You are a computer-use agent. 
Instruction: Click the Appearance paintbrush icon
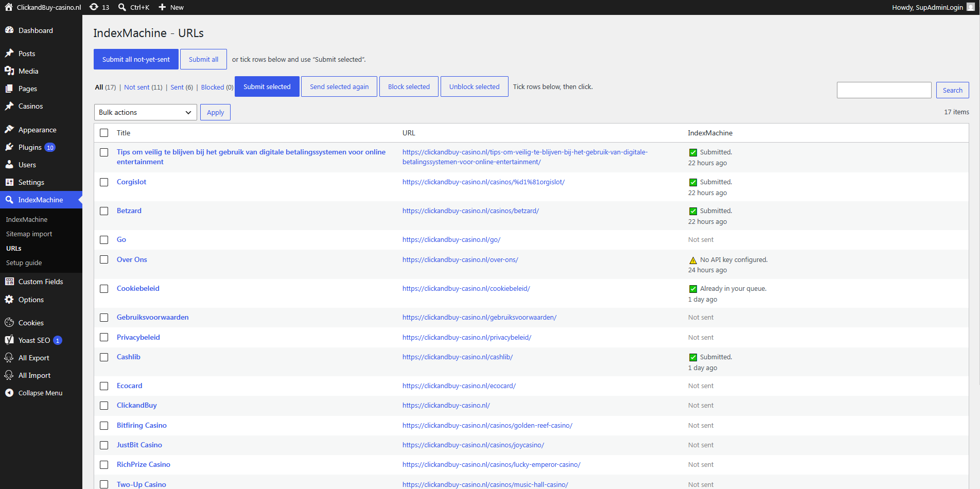pos(9,130)
